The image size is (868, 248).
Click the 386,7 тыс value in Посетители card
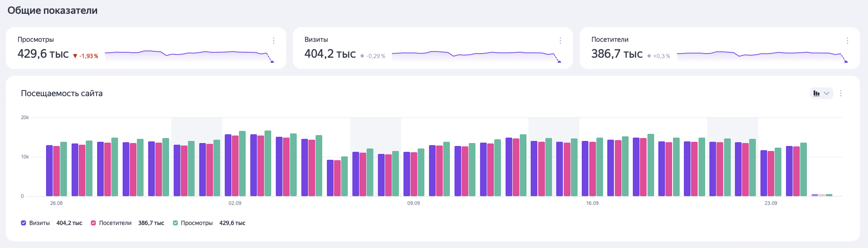click(617, 54)
